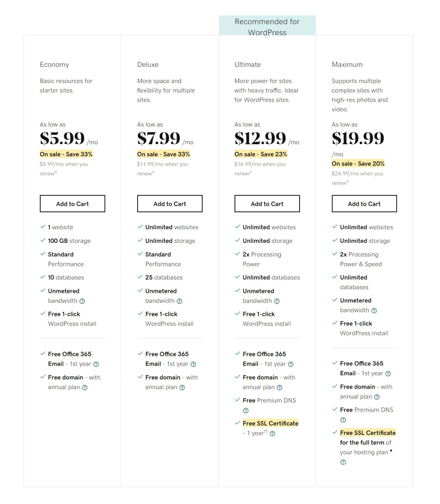Add Maximum plan to cart
440x504 pixels.
[x=364, y=204]
